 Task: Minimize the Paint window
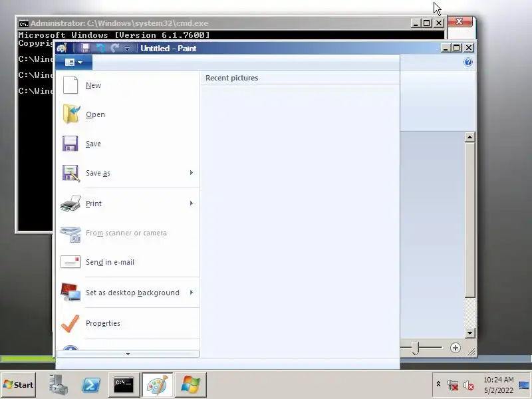click(446, 48)
